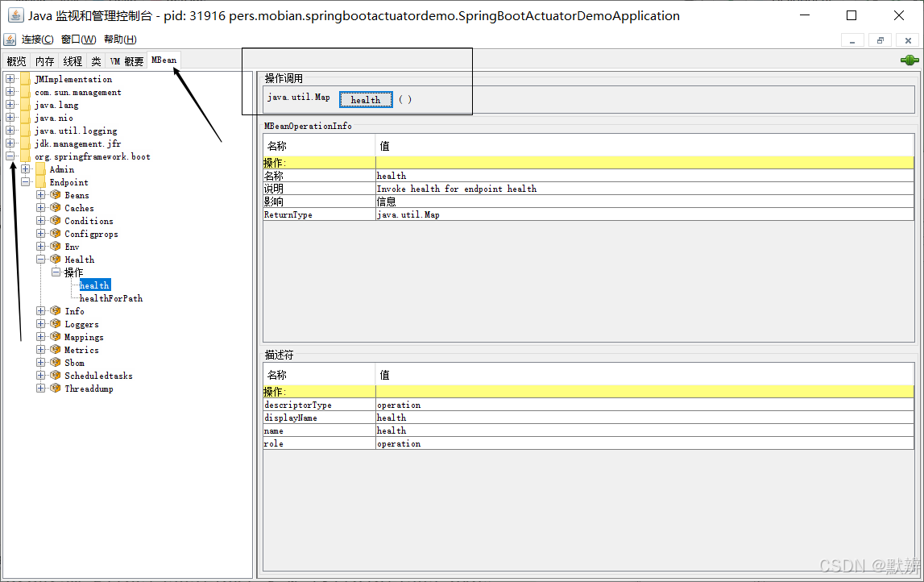This screenshot has height=582, width=924.
Task: Collapse the Endpoint node
Action: tap(25, 182)
